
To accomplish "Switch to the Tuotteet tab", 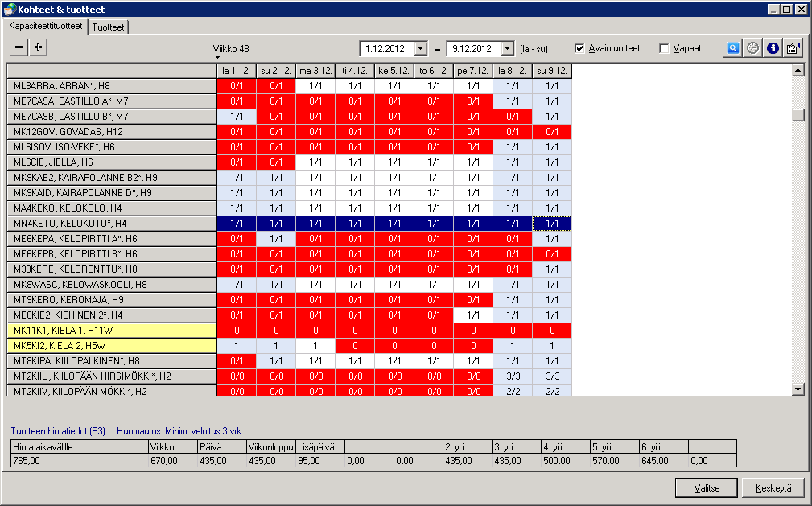I will point(108,27).
